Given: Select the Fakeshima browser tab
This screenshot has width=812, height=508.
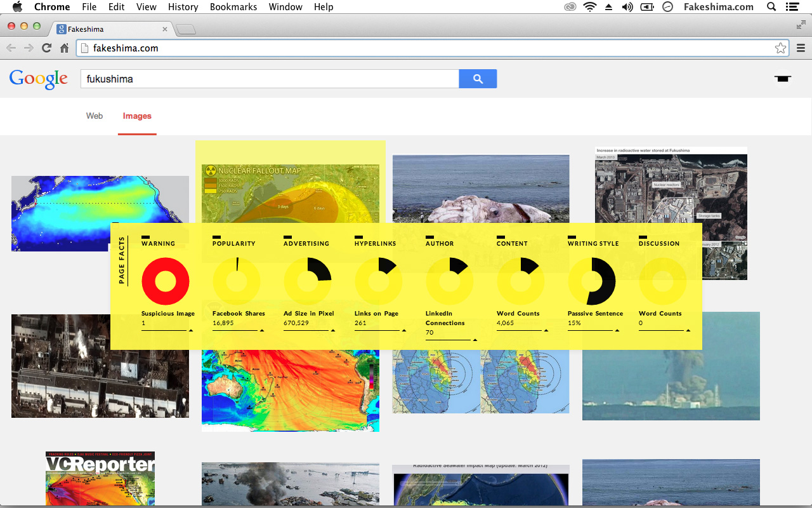Looking at the screenshot, I should 111,29.
